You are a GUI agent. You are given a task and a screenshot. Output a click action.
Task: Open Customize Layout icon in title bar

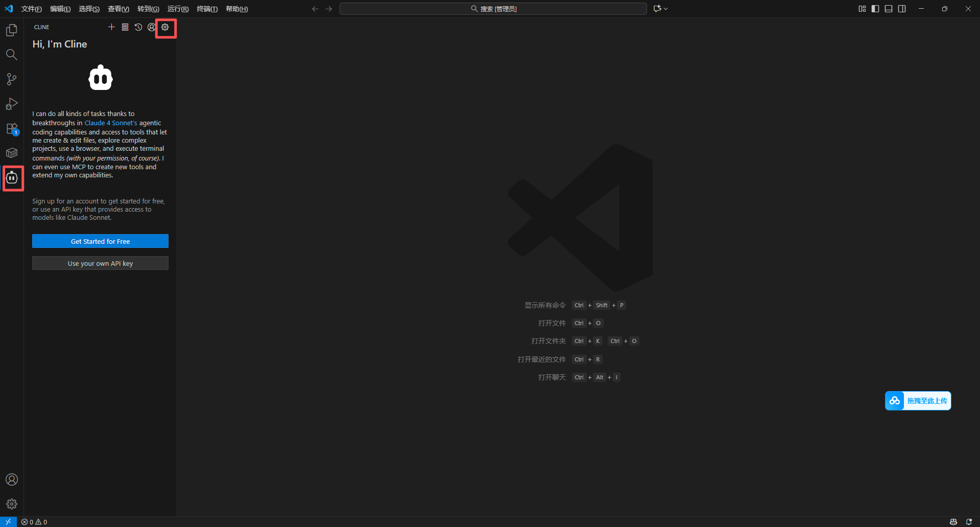tap(862, 9)
